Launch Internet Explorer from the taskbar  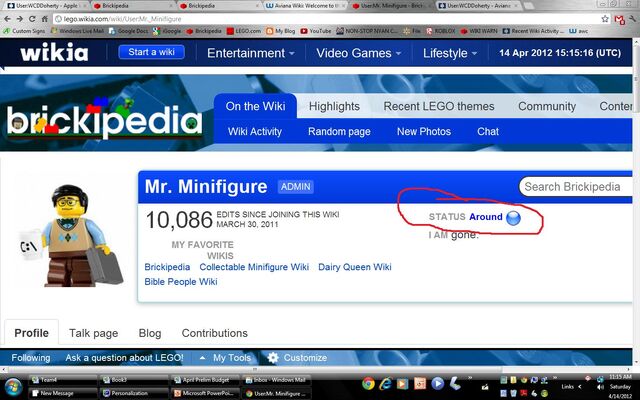[385, 384]
